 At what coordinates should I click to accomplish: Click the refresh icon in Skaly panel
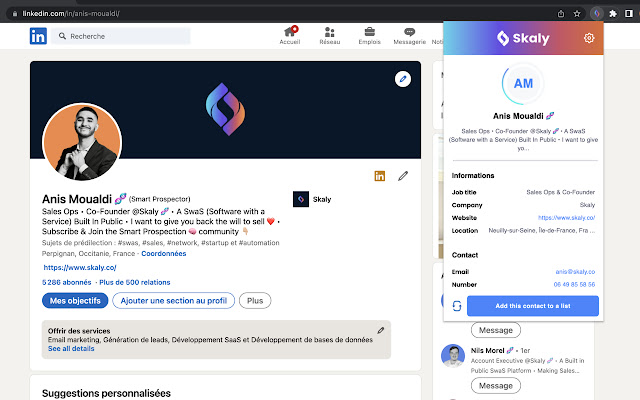click(457, 306)
